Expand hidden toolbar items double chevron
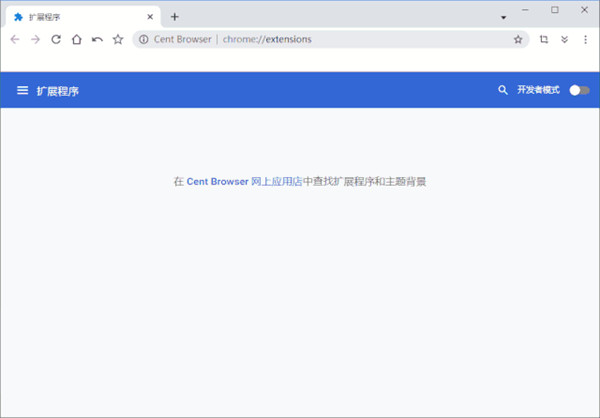The image size is (600, 418). pos(565,39)
